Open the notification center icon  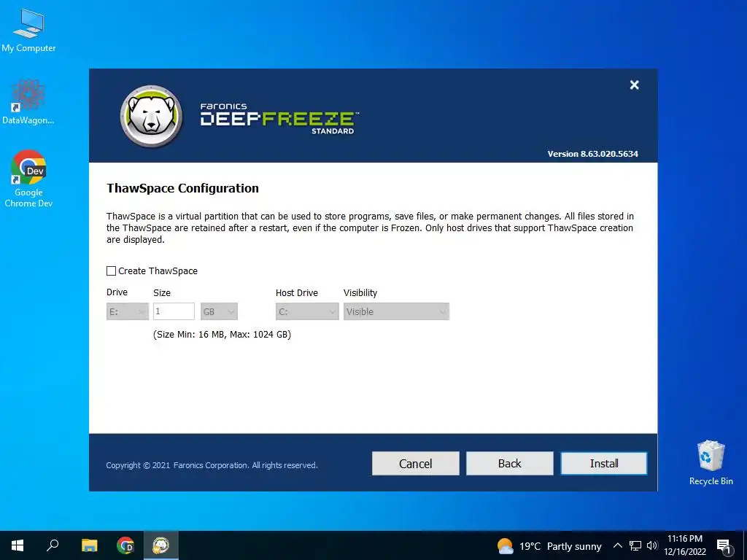(x=724, y=546)
